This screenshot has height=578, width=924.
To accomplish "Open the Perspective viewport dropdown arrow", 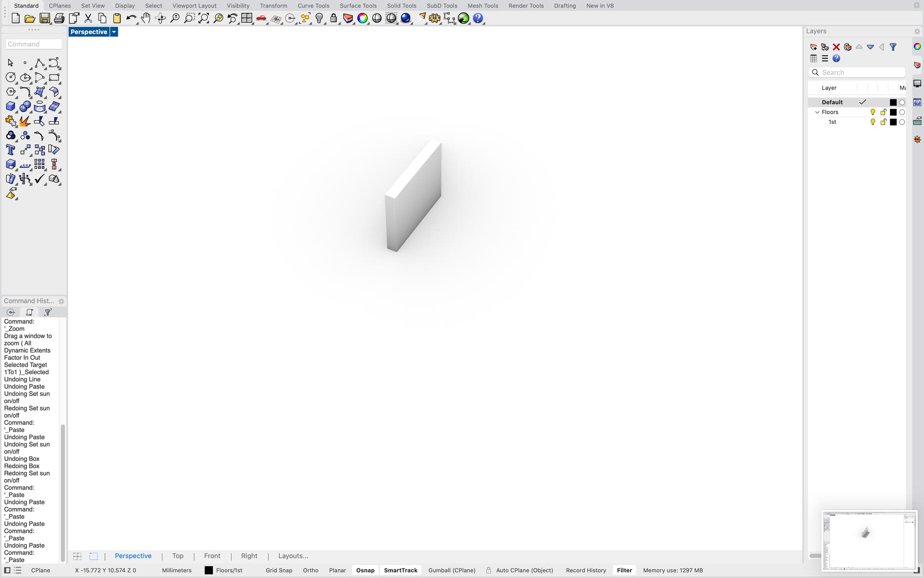I will point(114,32).
